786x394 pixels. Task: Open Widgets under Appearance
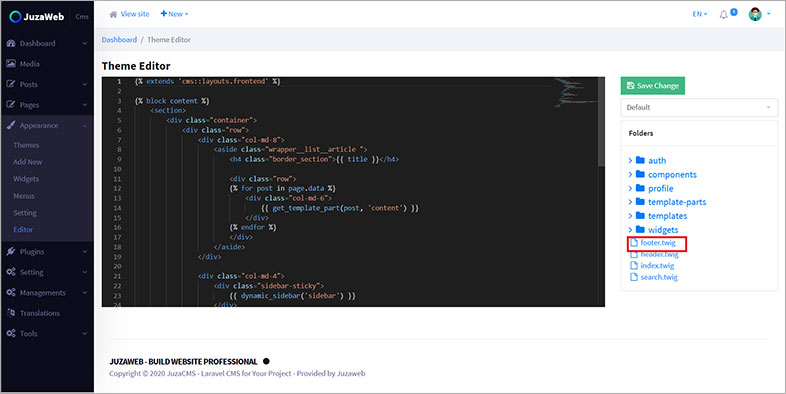[26, 179]
